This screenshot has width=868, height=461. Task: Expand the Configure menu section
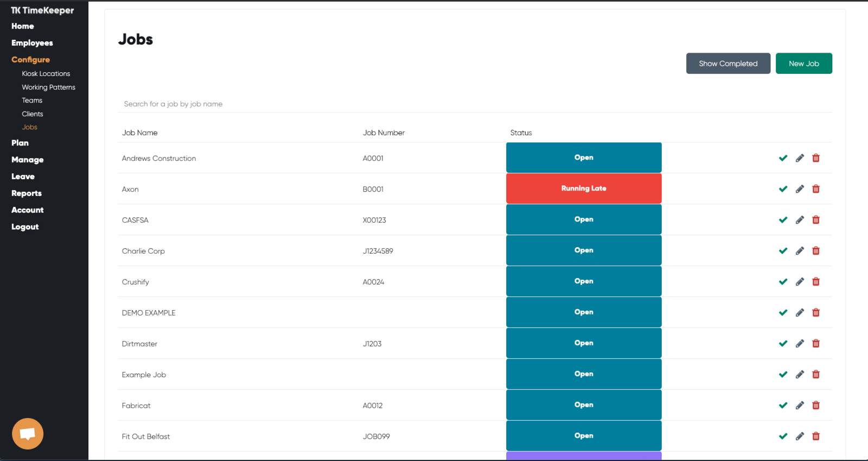[x=30, y=60]
